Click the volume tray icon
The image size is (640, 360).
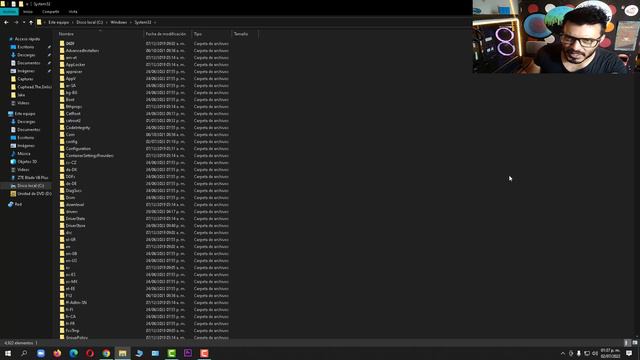pyautogui.click(x=595, y=353)
